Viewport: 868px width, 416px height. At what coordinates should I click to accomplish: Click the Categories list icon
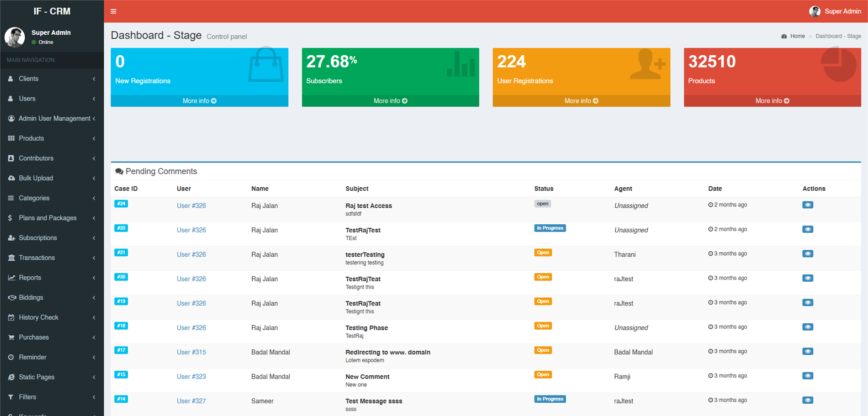point(11,198)
